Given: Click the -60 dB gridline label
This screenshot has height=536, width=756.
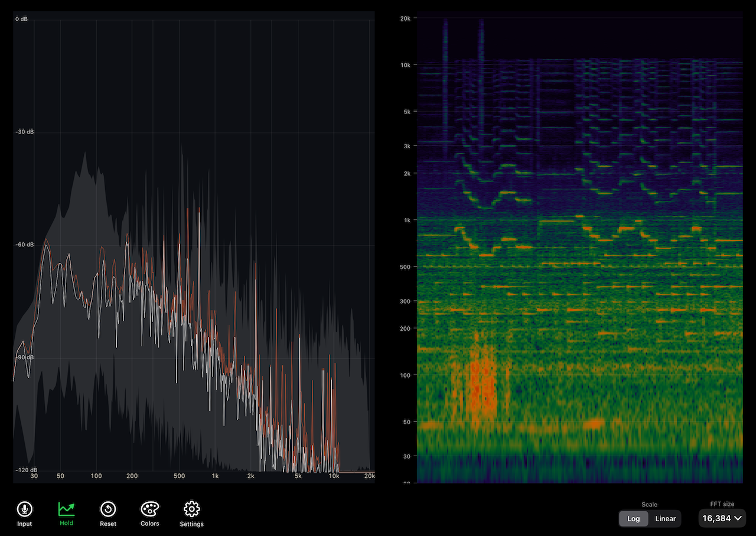Looking at the screenshot, I should coord(24,245).
